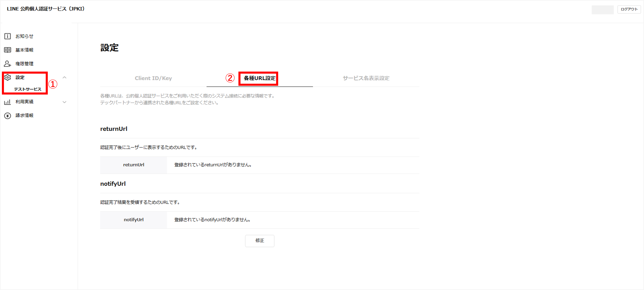Open the お知らせ menu item
The image size is (644, 290).
24,36
